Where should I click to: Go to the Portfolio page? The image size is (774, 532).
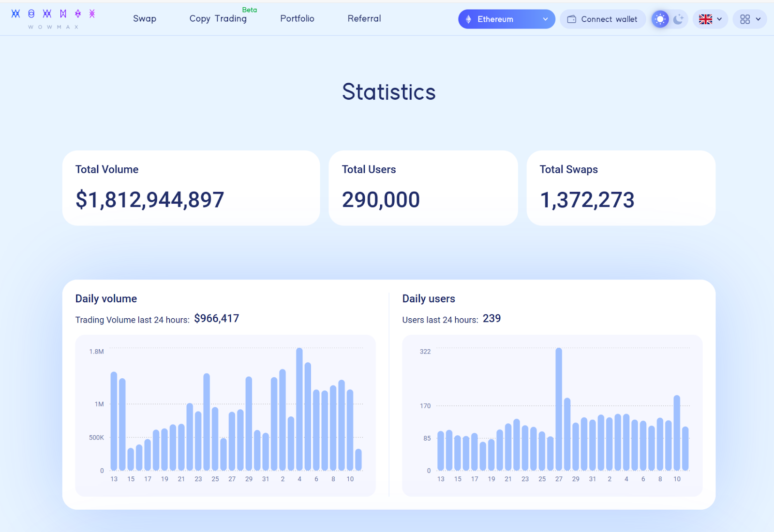pos(297,19)
